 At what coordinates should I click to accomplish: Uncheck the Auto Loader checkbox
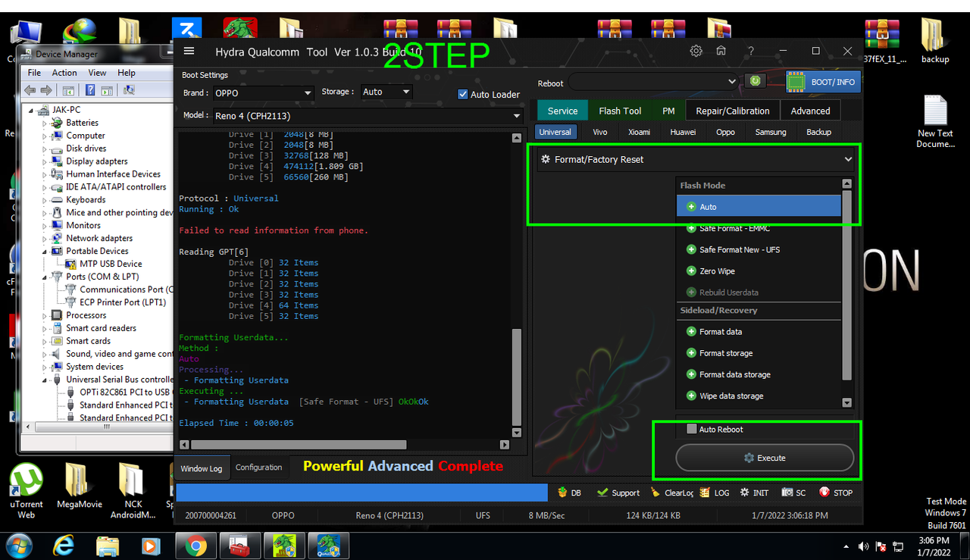(463, 94)
